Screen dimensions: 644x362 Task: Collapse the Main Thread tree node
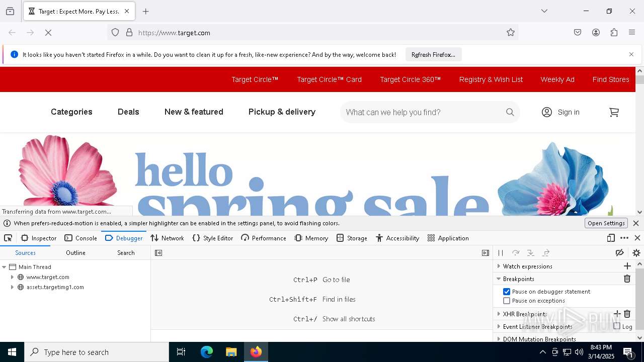click(x=4, y=267)
